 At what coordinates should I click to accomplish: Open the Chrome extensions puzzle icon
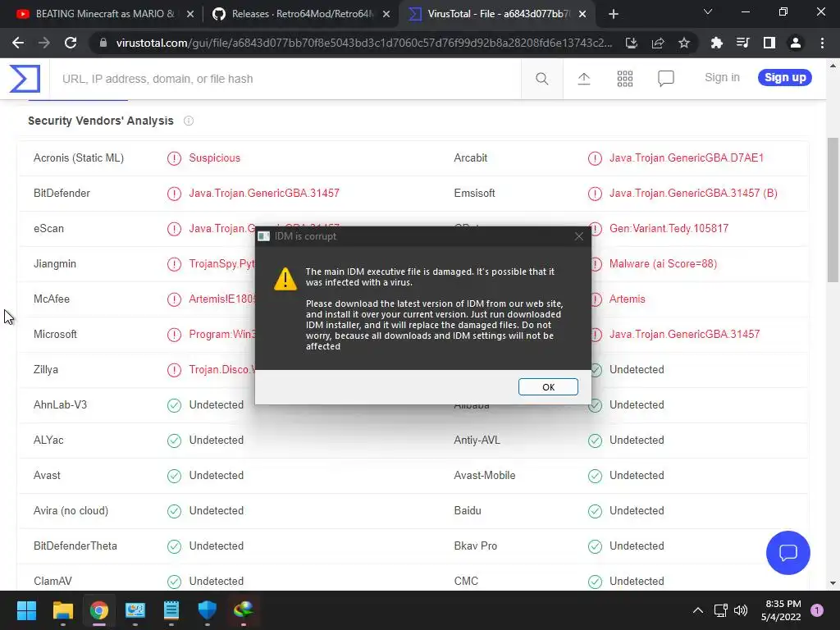pos(717,43)
